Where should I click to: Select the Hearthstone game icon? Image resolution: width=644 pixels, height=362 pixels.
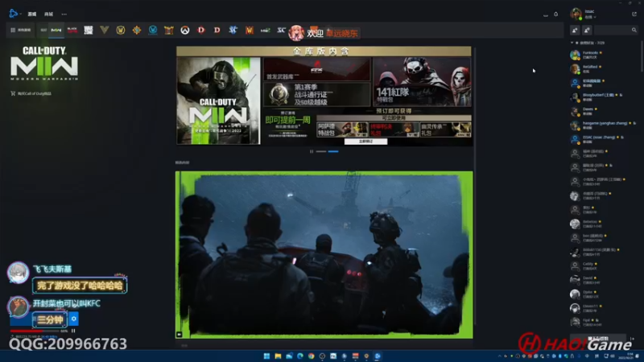click(137, 30)
